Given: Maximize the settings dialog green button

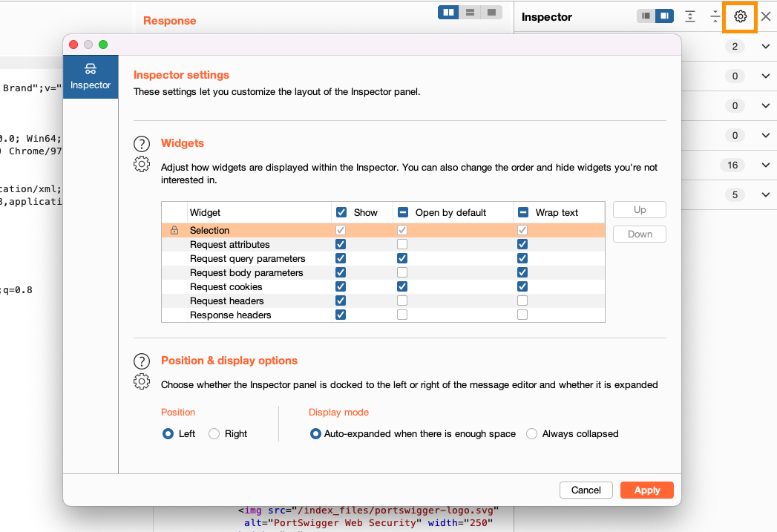Looking at the screenshot, I should [103, 45].
